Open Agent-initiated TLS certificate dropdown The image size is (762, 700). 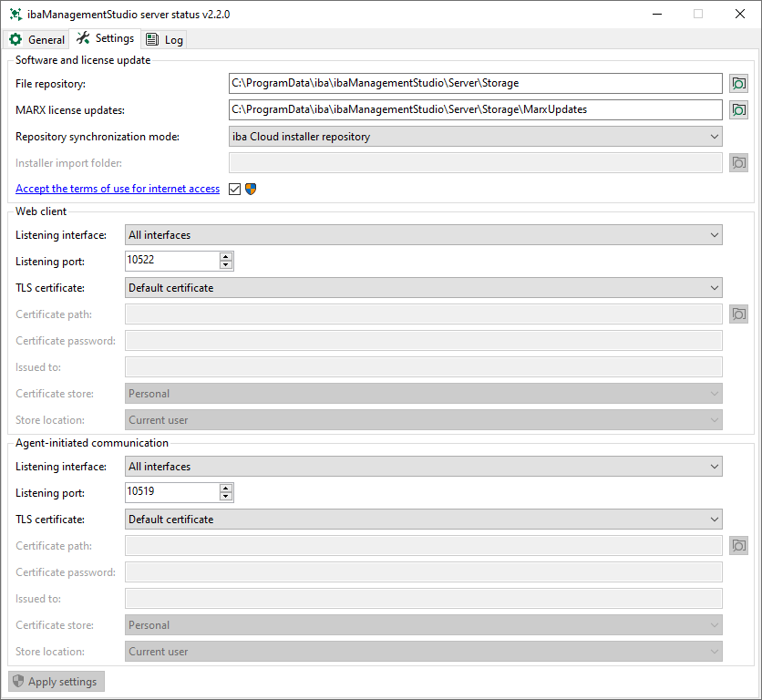click(x=423, y=520)
